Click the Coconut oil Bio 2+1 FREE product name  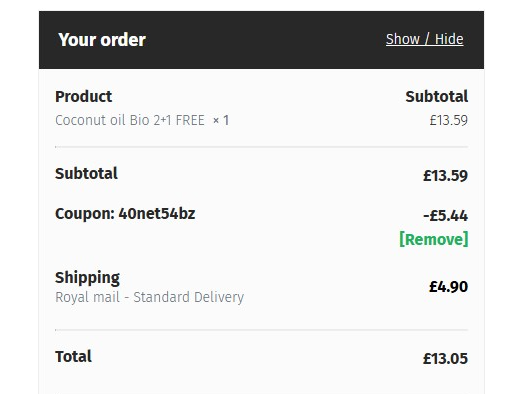(x=130, y=120)
